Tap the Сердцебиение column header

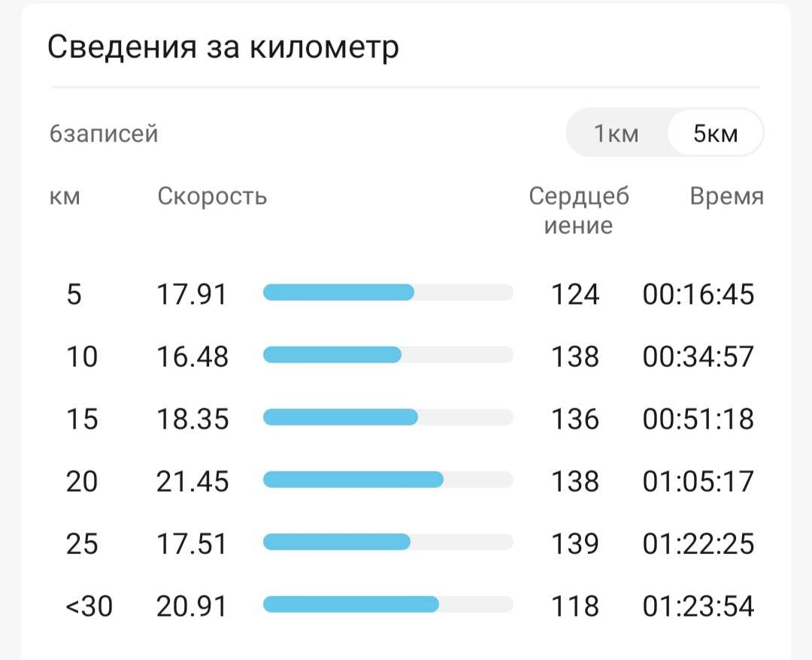(578, 210)
